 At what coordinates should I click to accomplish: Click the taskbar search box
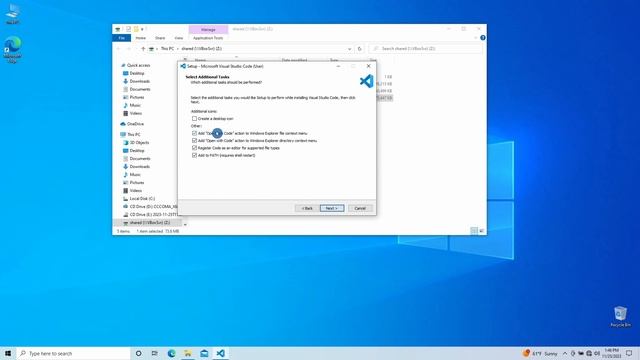pyautogui.click(x=73, y=353)
